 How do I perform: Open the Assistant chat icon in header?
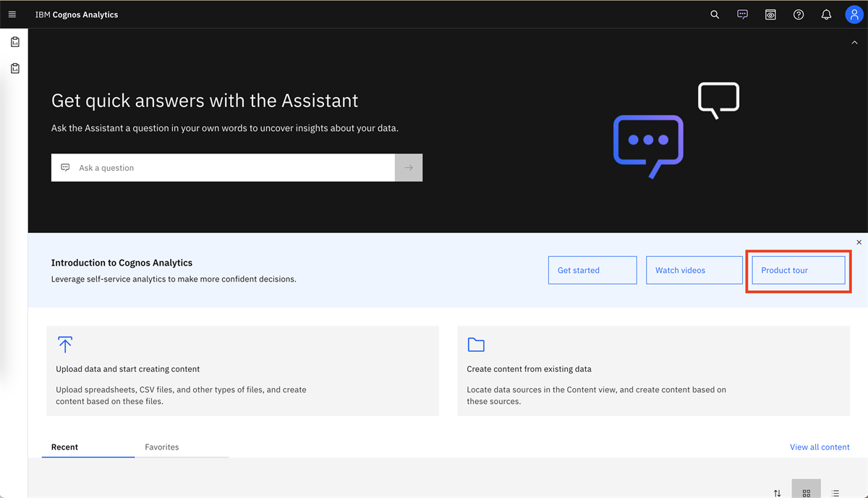[742, 14]
